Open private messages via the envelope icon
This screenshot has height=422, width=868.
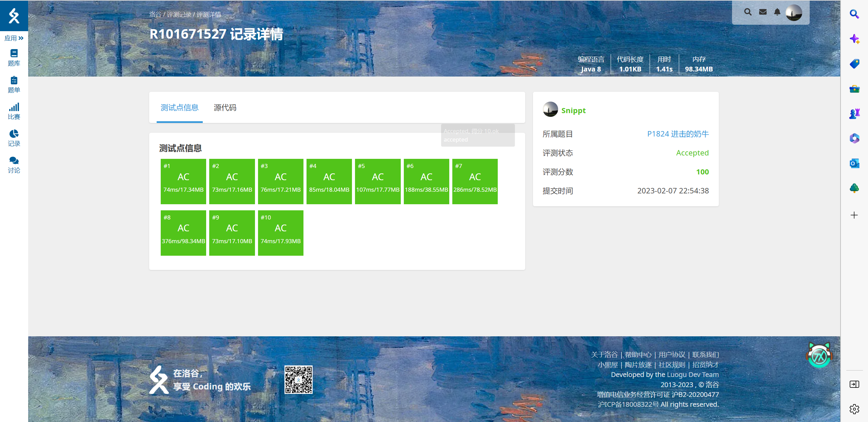pyautogui.click(x=762, y=12)
